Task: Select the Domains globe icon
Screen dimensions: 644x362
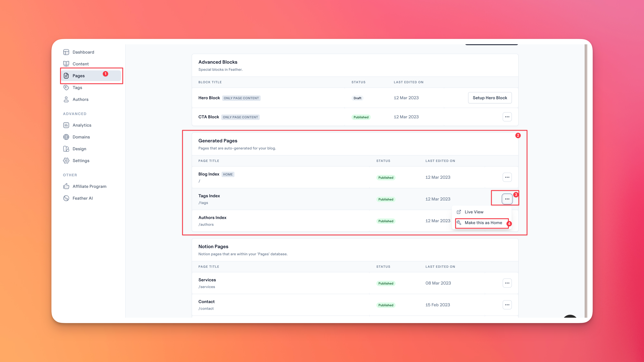Action: [66, 137]
